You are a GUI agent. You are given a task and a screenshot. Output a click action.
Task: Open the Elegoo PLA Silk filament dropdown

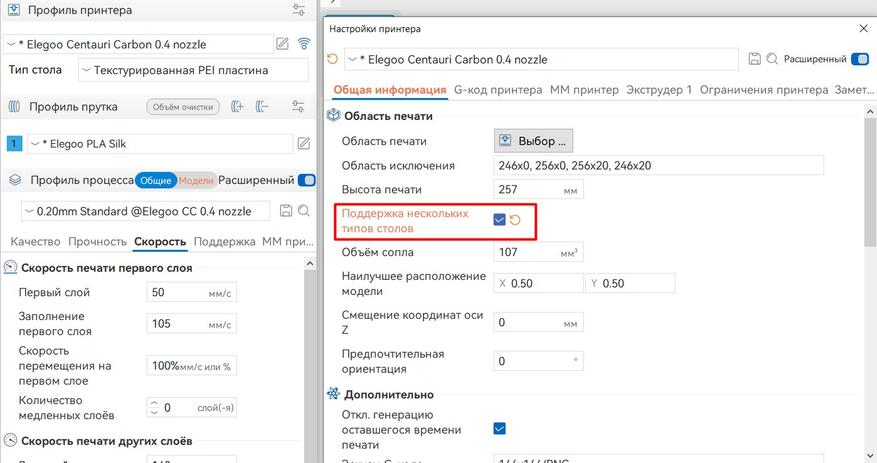[160, 144]
